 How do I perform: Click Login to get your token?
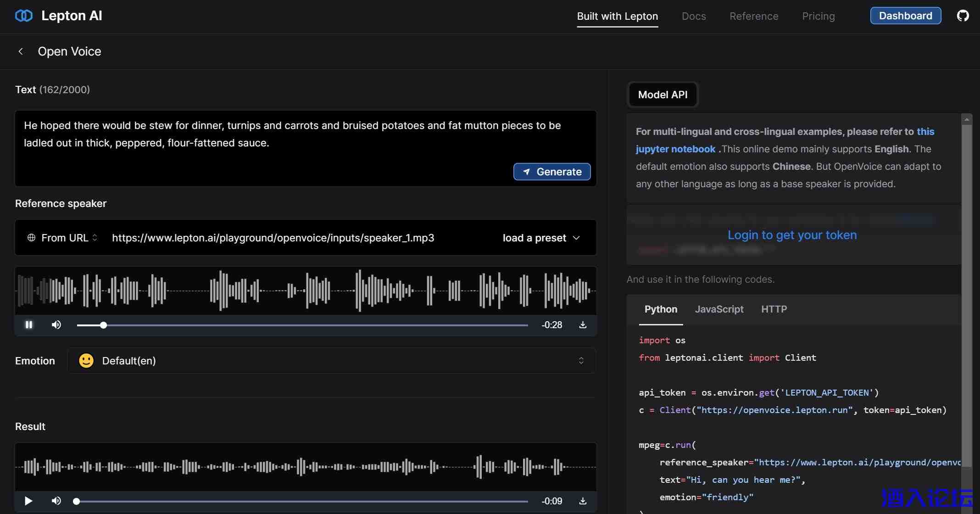(792, 235)
